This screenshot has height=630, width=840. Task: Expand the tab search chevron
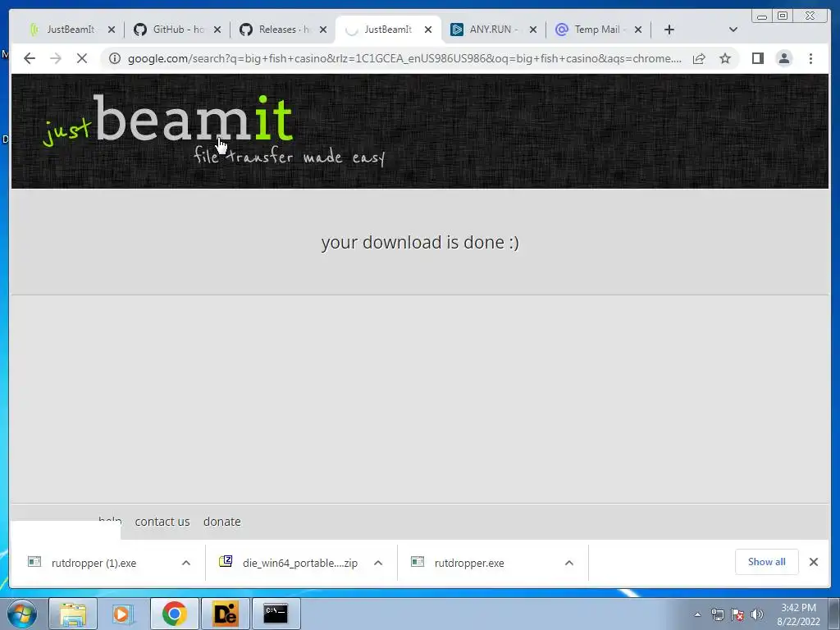click(x=733, y=30)
